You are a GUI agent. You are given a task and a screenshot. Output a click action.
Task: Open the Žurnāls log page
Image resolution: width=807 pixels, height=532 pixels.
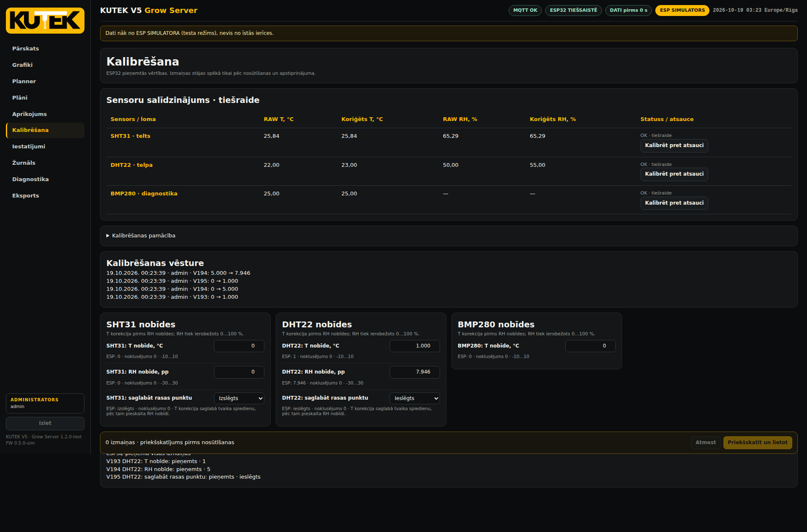pyautogui.click(x=45, y=163)
